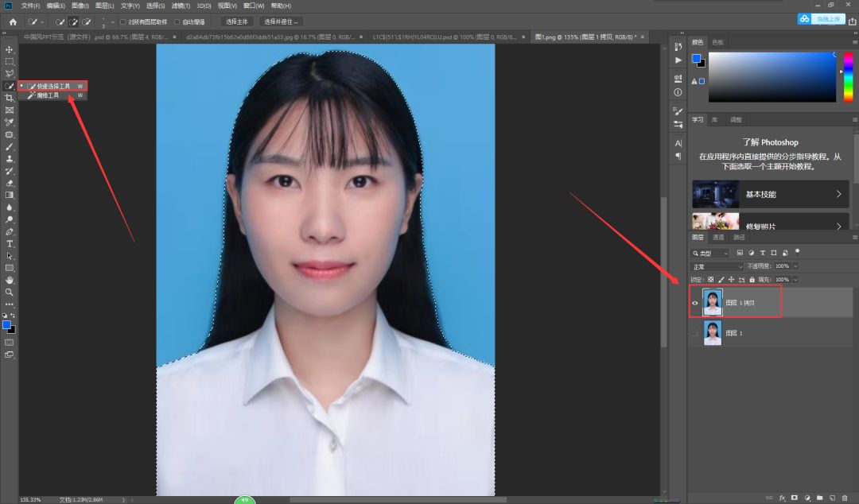This screenshot has height=504, width=859.
Task: Pick the Crop tool
Action: 10,98
